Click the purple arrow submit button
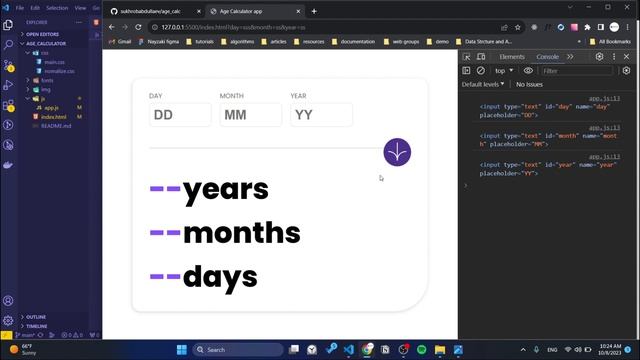Viewport: 640px width, 360px height. click(x=397, y=152)
